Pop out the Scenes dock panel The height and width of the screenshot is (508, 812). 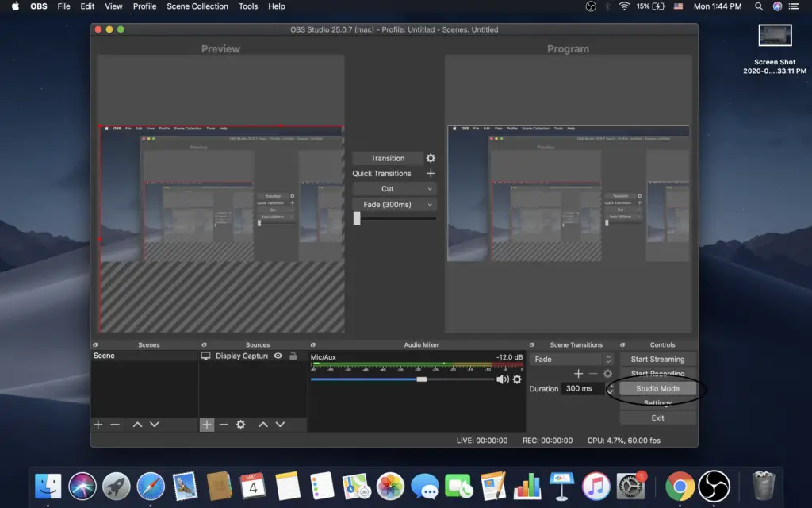pos(95,344)
